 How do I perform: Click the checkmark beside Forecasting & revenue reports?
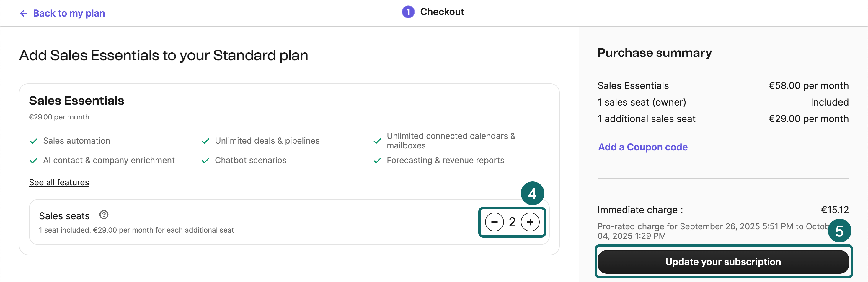tap(377, 160)
